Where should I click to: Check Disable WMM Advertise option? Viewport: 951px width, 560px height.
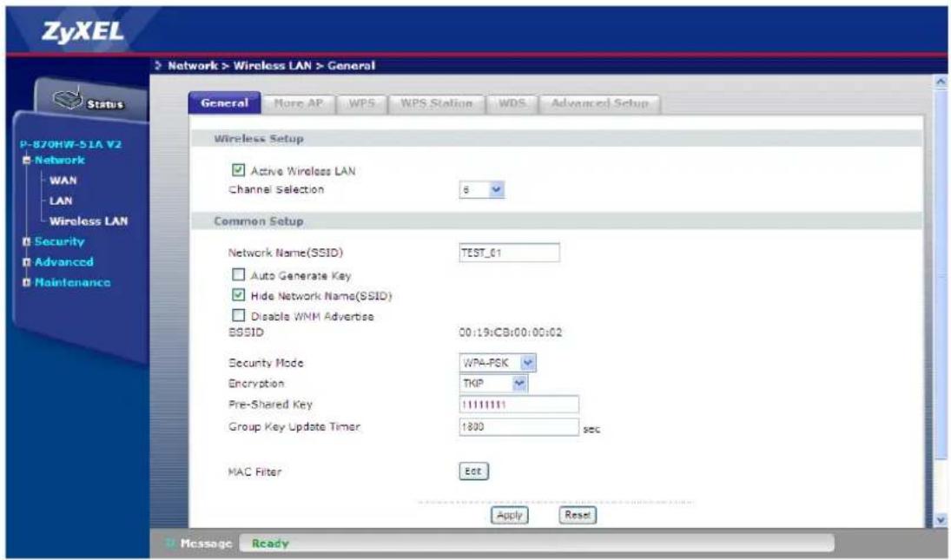click(238, 316)
